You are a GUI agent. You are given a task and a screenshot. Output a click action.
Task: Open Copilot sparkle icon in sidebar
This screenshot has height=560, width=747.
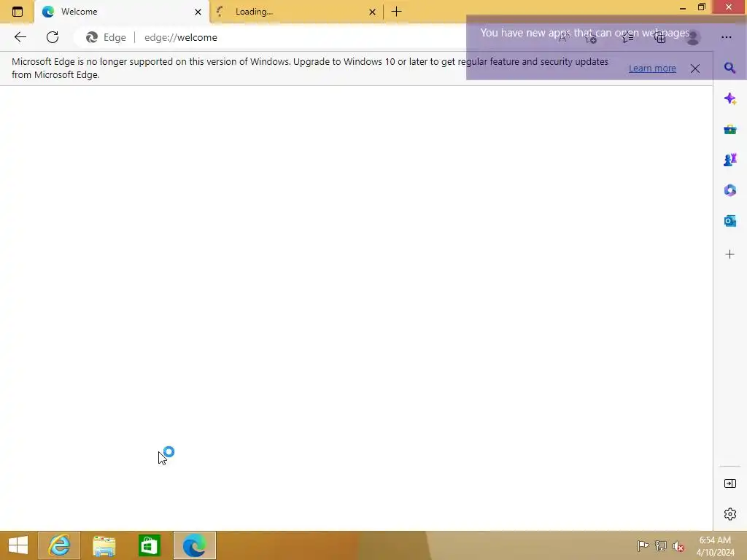point(729,98)
